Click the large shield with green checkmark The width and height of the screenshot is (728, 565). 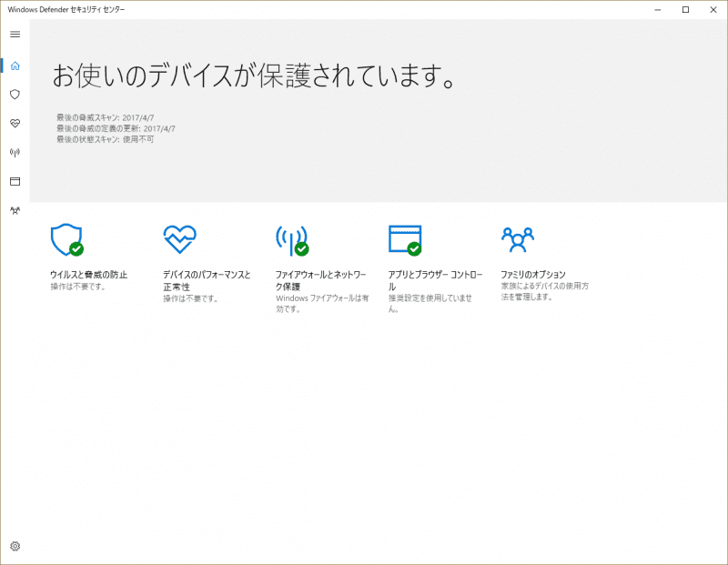click(x=67, y=239)
